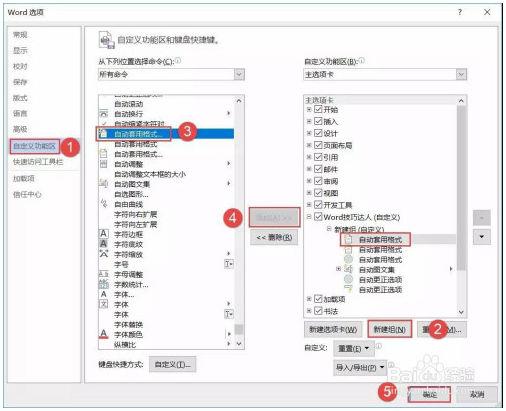Select the 字体颜色 red-underlined A icon
506x411 pixels.
(104, 334)
